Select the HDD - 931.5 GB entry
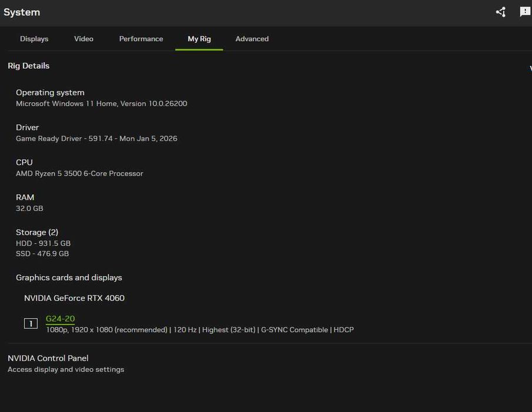 (43, 243)
